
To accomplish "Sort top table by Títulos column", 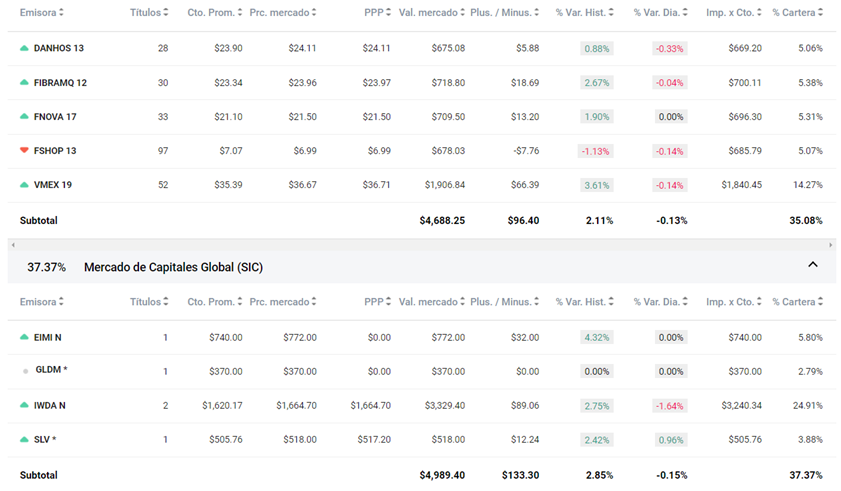I will (152, 13).
